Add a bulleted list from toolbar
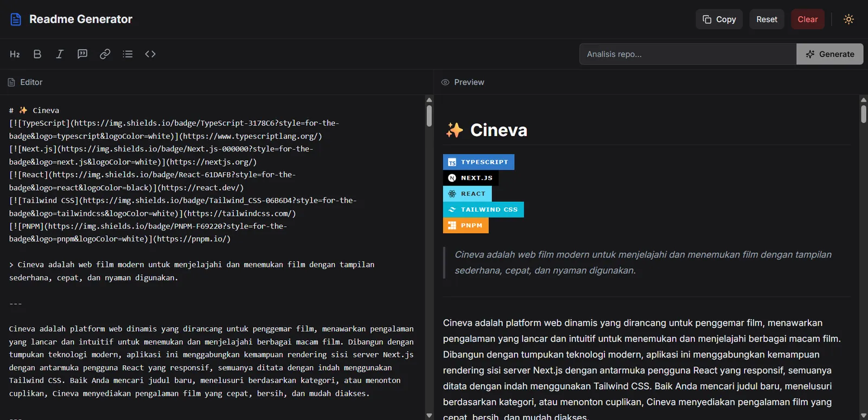This screenshot has height=420, width=868. [127, 54]
